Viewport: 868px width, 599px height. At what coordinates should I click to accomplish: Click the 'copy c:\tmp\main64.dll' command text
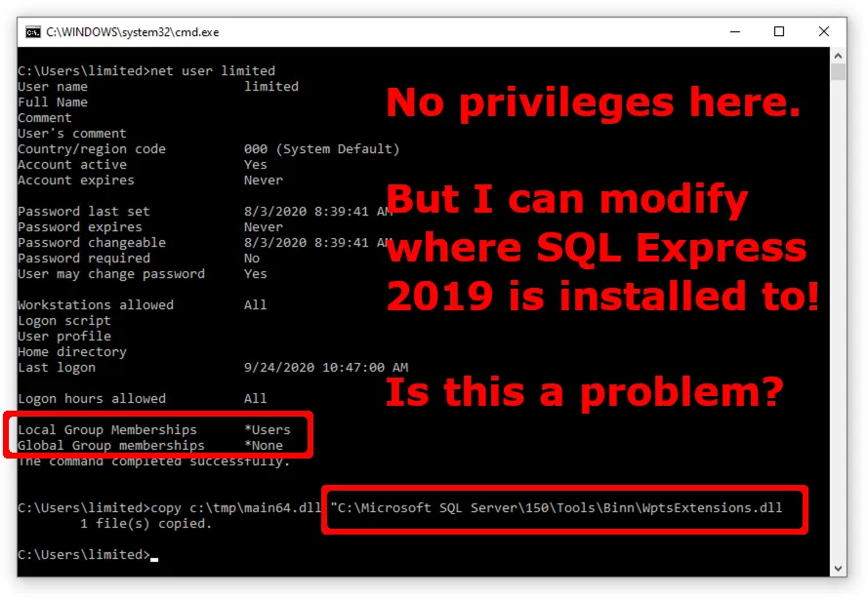[236, 507]
